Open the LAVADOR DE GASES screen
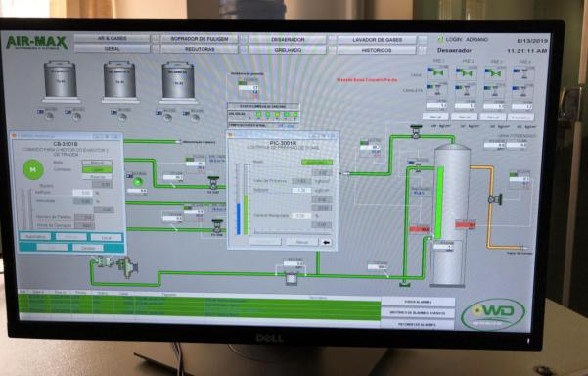This screenshot has height=376, width=588. point(378,40)
